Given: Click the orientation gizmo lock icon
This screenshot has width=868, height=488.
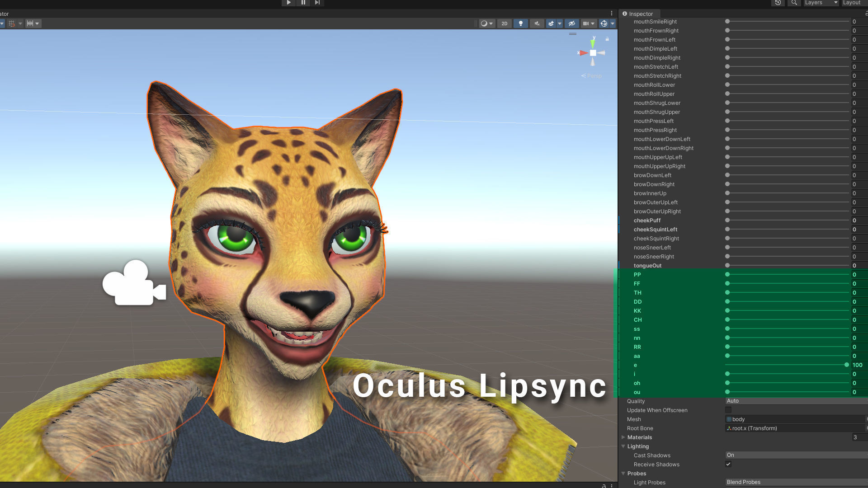Looking at the screenshot, I should [x=607, y=39].
